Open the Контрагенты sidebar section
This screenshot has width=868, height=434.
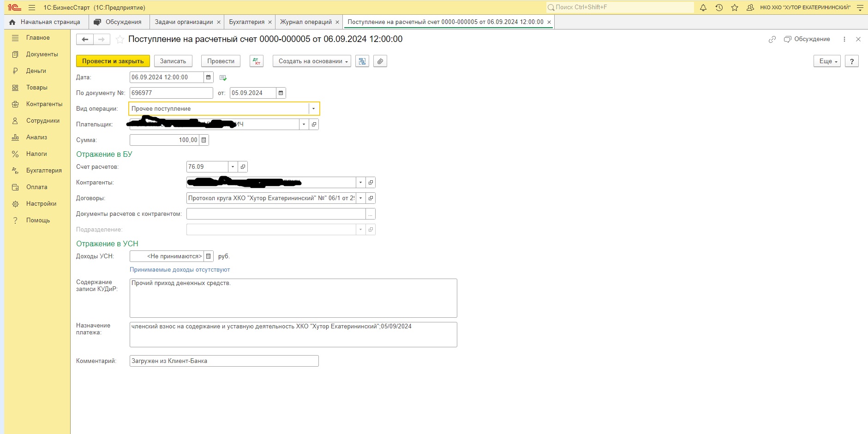tap(38, 104)
